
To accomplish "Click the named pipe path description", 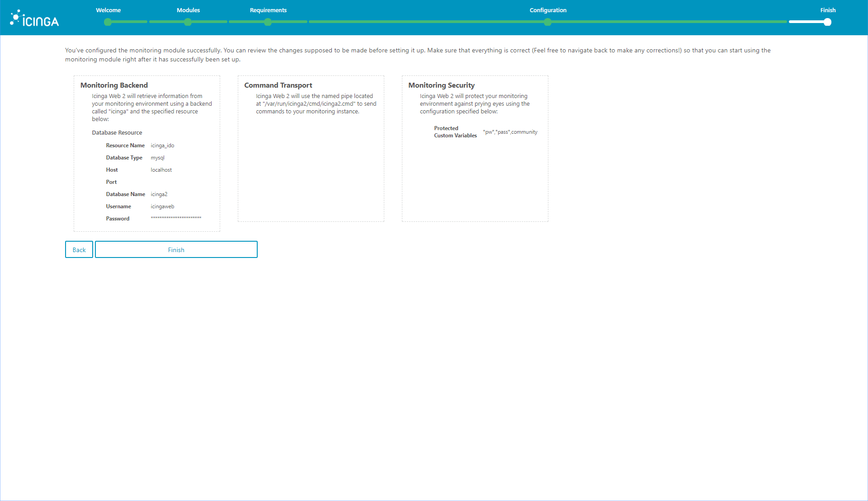I will 316,104.
